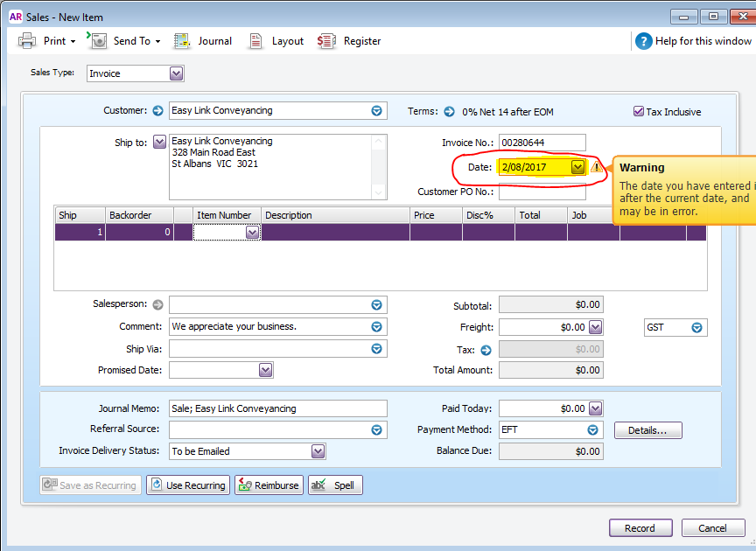Screen dimensions: 756x551
Task: Expand the Invoice Delivery Status dropdown
Action: (318, 451)
